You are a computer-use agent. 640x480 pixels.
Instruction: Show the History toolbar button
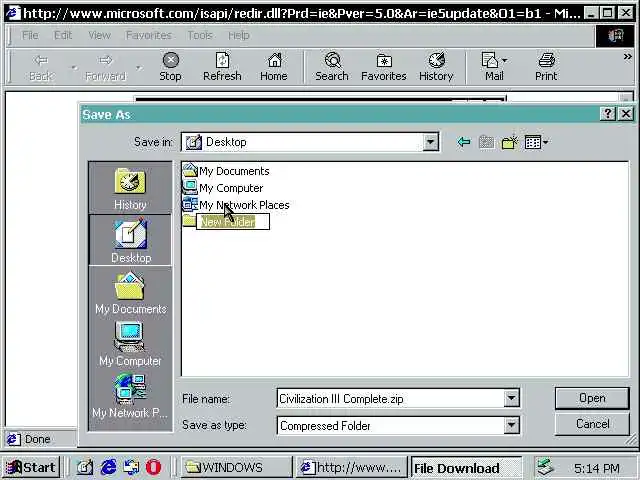pyautogui.click(x=436, y=67)
